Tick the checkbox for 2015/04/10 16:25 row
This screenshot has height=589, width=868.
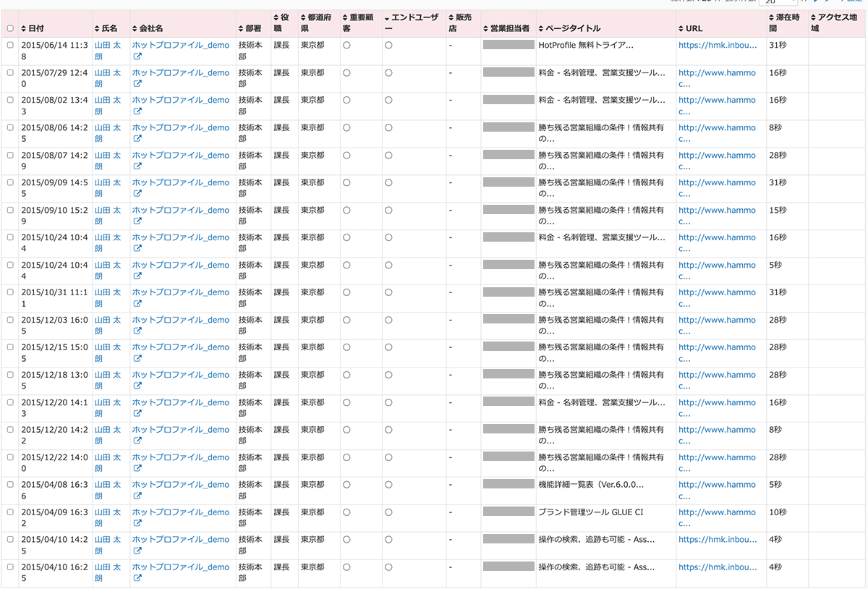click(x=10, y=568)
